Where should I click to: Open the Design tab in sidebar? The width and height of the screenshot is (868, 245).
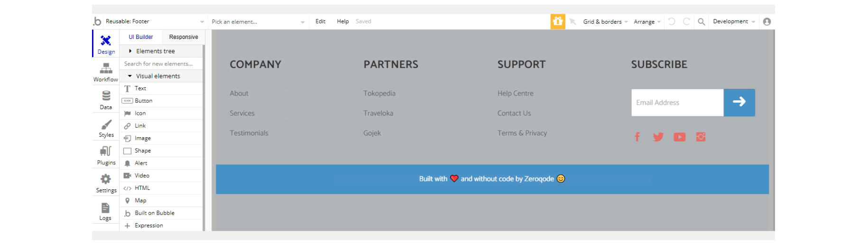[x=106, y=44]
